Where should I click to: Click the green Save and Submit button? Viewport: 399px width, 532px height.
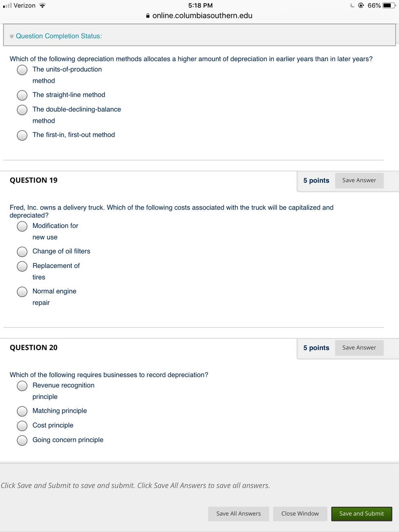[x=362, y=514]
